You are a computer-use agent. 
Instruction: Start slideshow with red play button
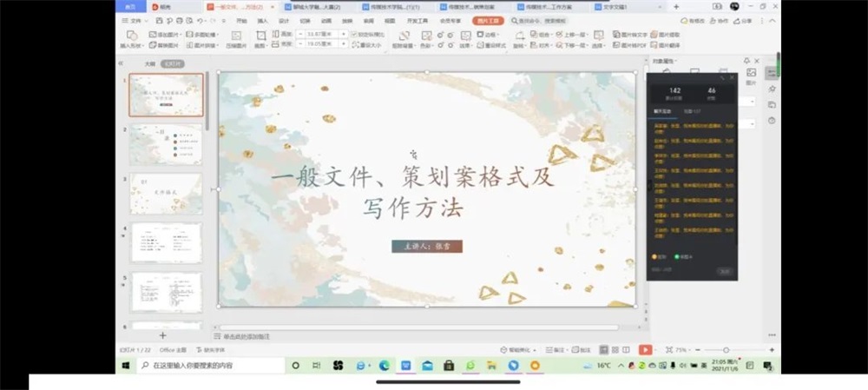point(645,349)
